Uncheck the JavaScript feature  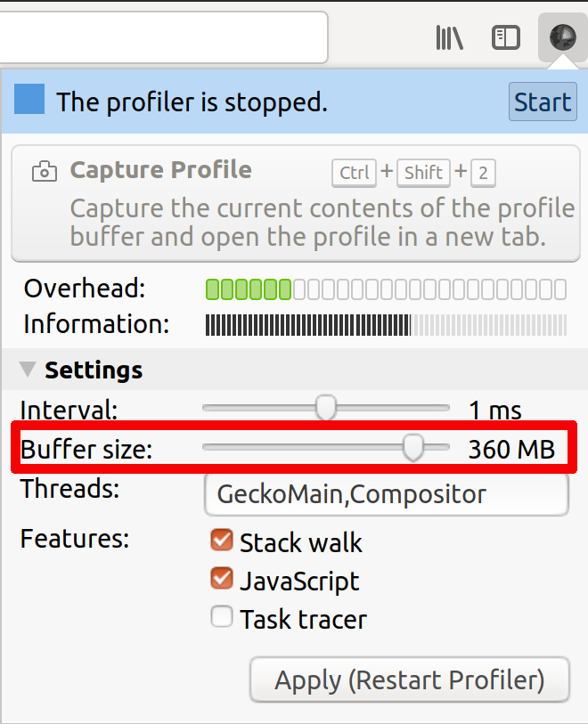pyautogui.click(x=221, y=578)
